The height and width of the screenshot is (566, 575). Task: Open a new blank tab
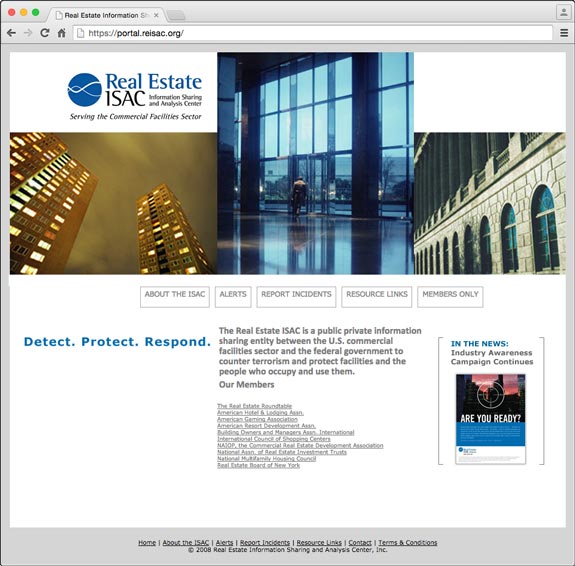[176, 15]
